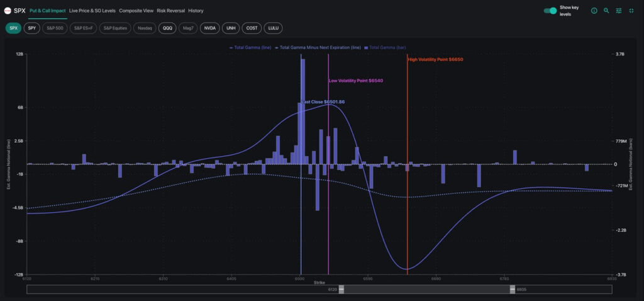Click left handle of strike range slider

point(341,289)
